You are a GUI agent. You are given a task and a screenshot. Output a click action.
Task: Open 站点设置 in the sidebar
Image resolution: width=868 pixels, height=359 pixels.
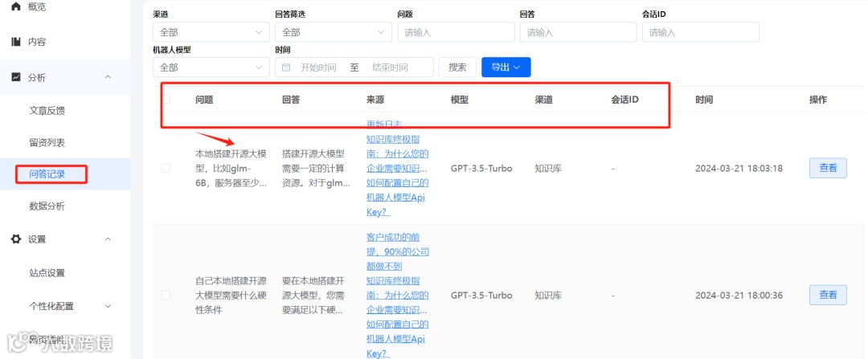47,273
